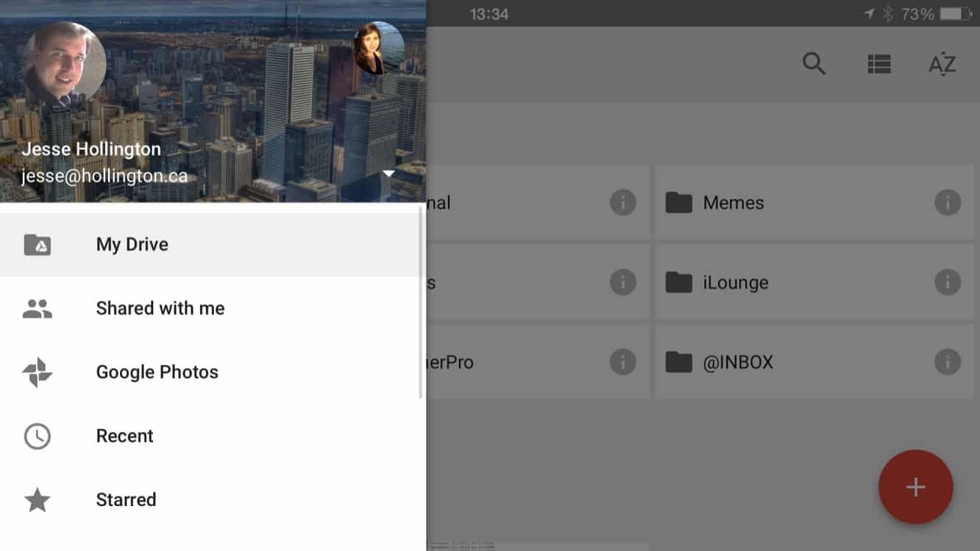Tap the Bluetooth status icon
This screenshot has width=980, height=551.
[x=888, y=14]
